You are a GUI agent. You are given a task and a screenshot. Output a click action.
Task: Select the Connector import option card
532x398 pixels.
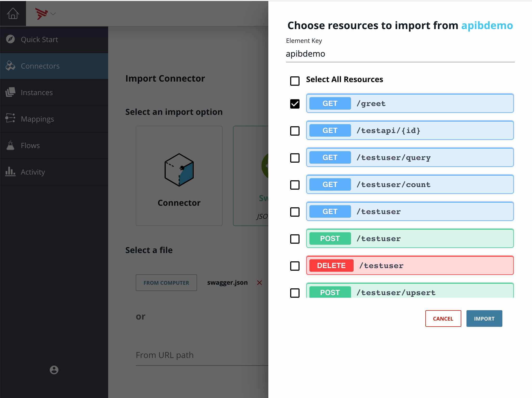pyautogui.click(x=179, y=176)
